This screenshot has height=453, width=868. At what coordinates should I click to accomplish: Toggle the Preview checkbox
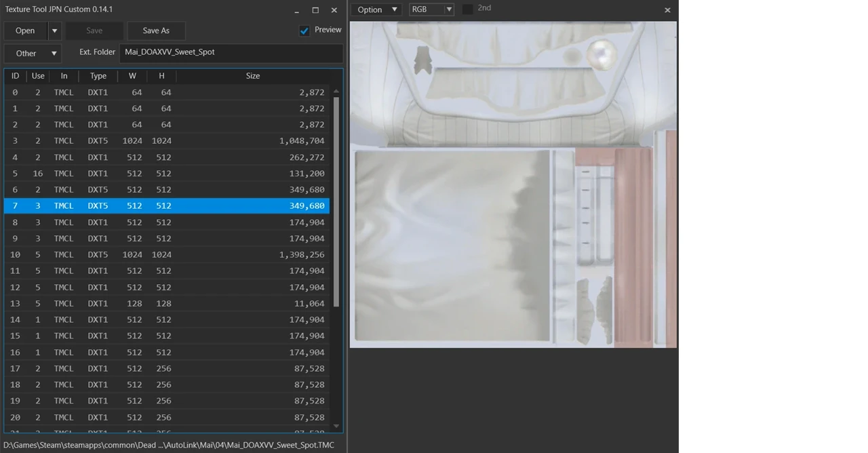pos(304,31)
